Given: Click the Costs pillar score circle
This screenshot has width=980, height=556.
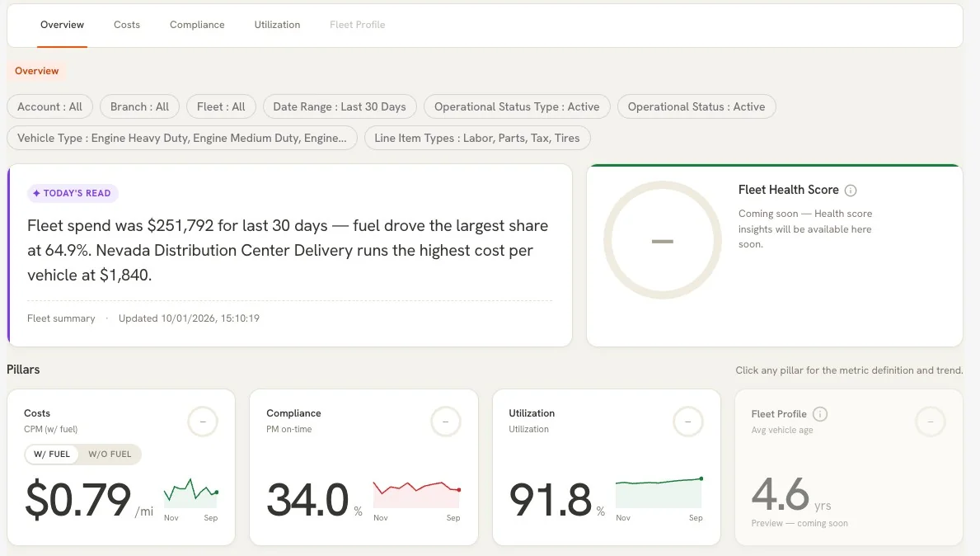Looking at the screenshot, I should 203,422.
